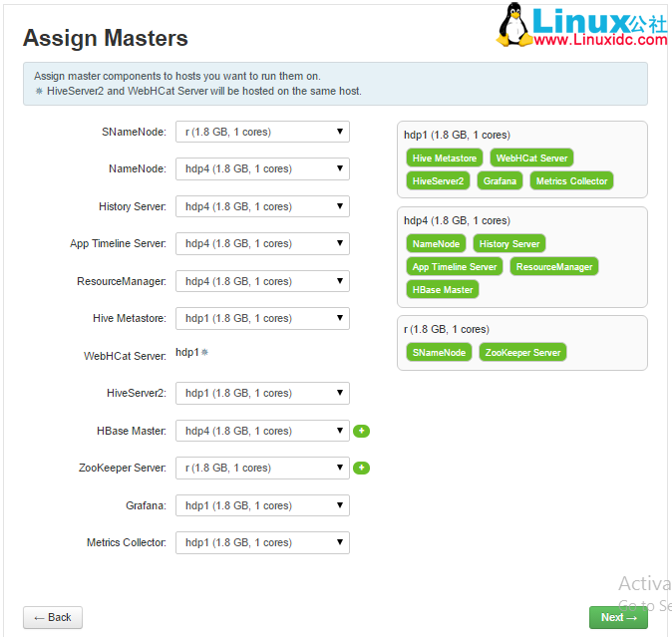Click the 'hdp4 (1.8 GB, 1 cores)' summary heading
Image resolution: width=672 pixels, height=637 pixels.
click(x=457, y=220)
